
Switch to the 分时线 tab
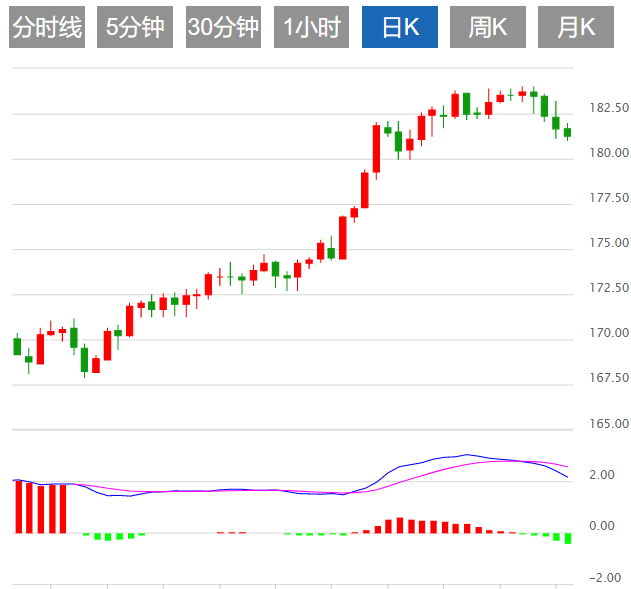(47, 28)
